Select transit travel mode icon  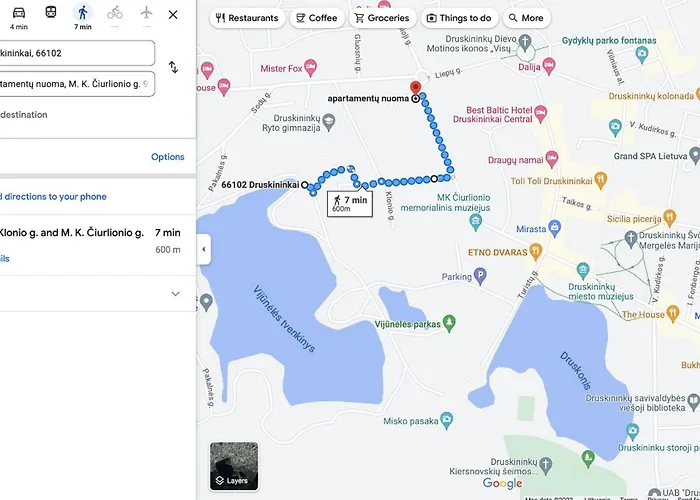point(51,12)
